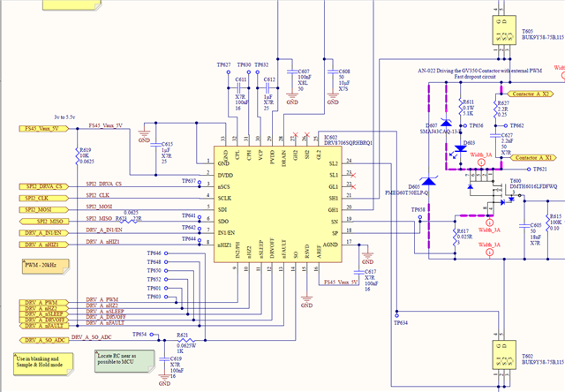
Task: Select capacitor C627 2.2nF symbol
Action: click(496, 135)
